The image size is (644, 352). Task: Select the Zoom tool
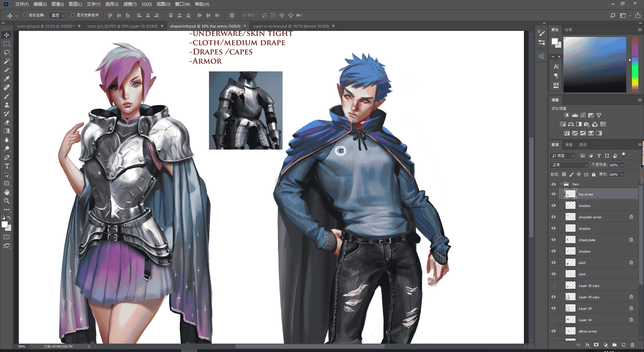7,201
